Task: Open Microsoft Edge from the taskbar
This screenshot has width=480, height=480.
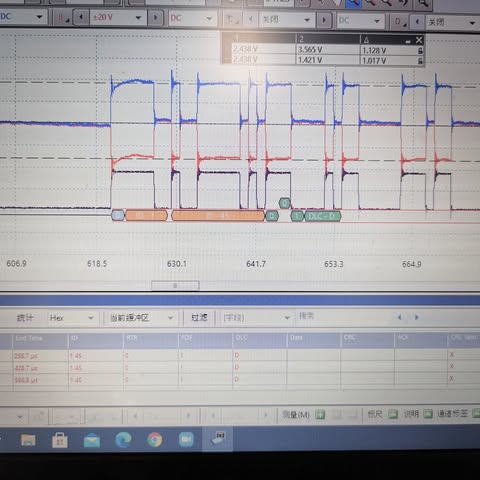Action: (123, 439)
